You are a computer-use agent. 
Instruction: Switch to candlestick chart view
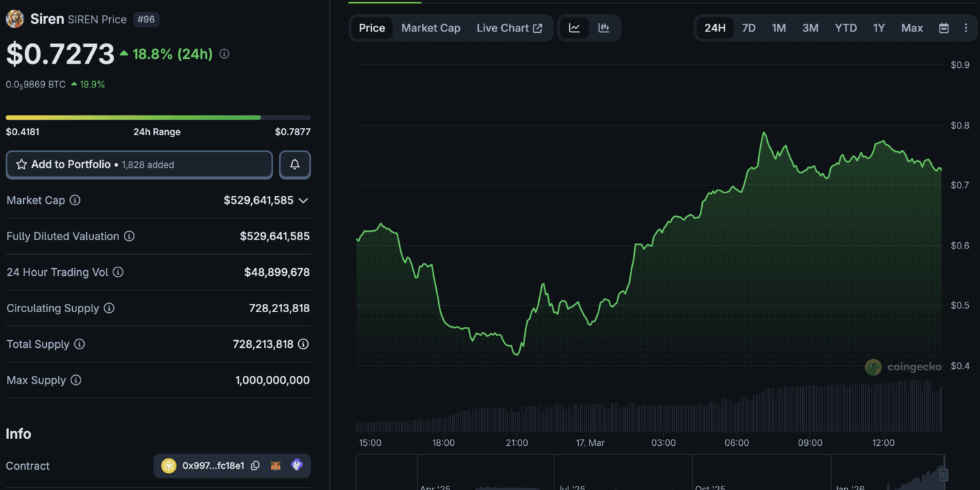click(603, 28)
